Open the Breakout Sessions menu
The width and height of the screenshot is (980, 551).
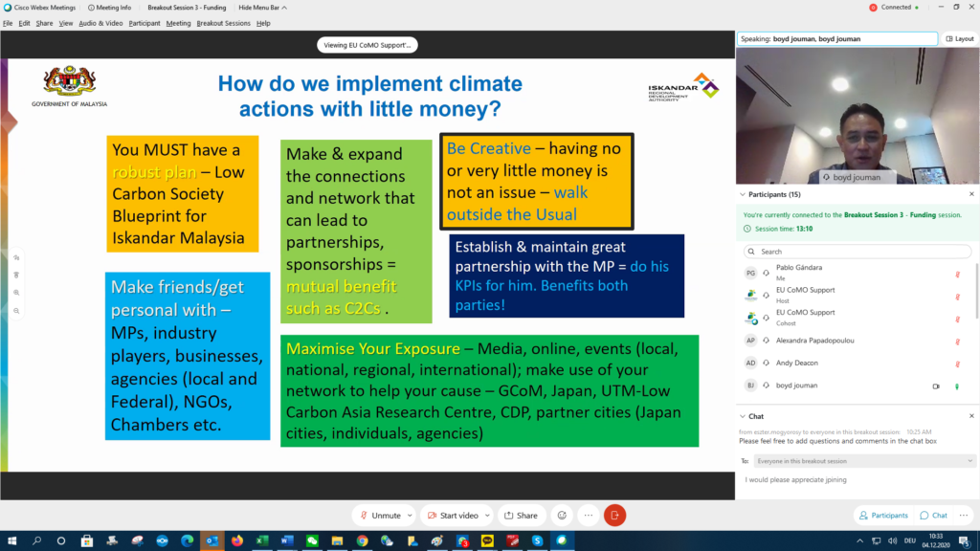click(x=224, y=23)
